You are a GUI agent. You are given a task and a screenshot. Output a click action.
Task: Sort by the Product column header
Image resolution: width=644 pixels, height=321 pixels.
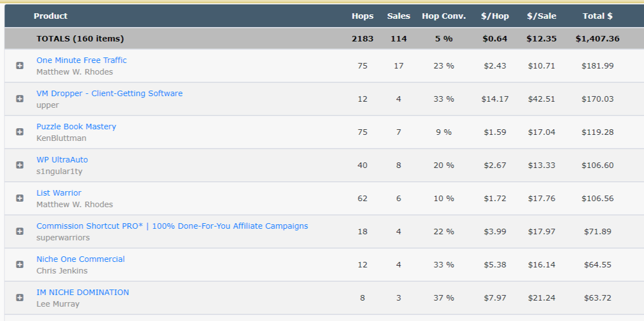click(x=51, y=16)
